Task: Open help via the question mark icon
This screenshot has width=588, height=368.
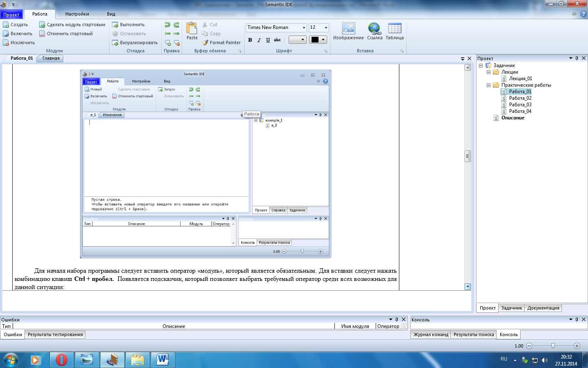Action: (583, 14)
